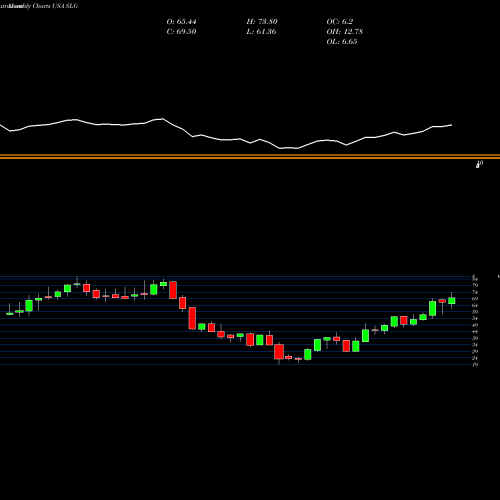Screen dimensions: 500x500
Task: Select the OC: 6.2 reading
Action: tap(340, 22)
